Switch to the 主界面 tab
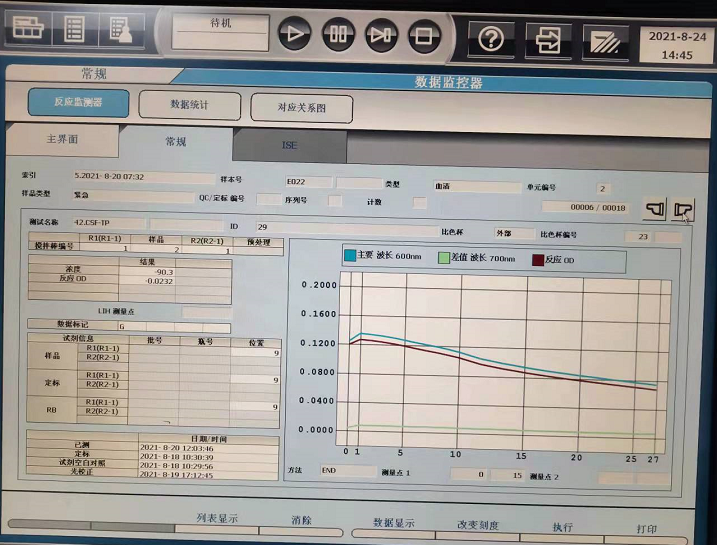This screenshot has width=717, height=545. click(x=62, y=139)
